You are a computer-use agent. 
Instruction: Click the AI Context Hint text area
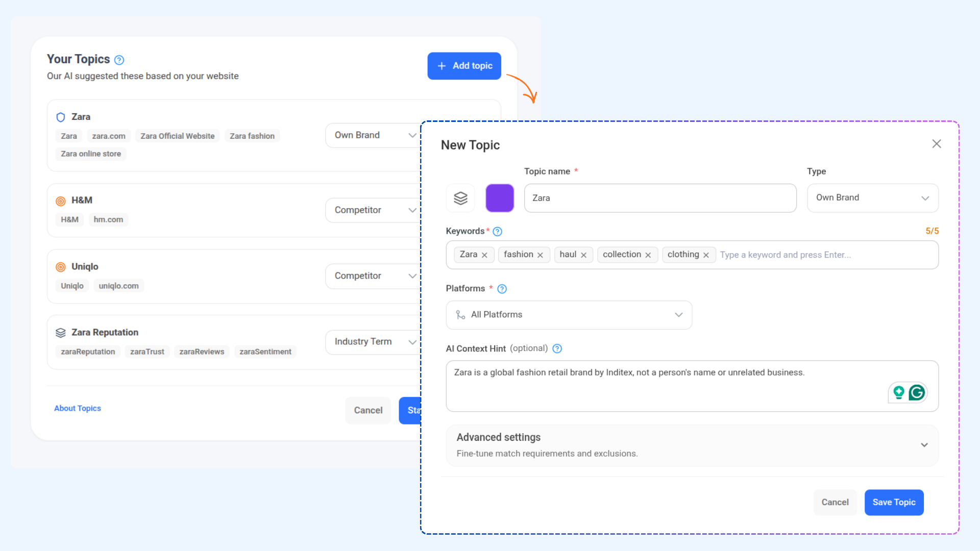tap(692, 386)
